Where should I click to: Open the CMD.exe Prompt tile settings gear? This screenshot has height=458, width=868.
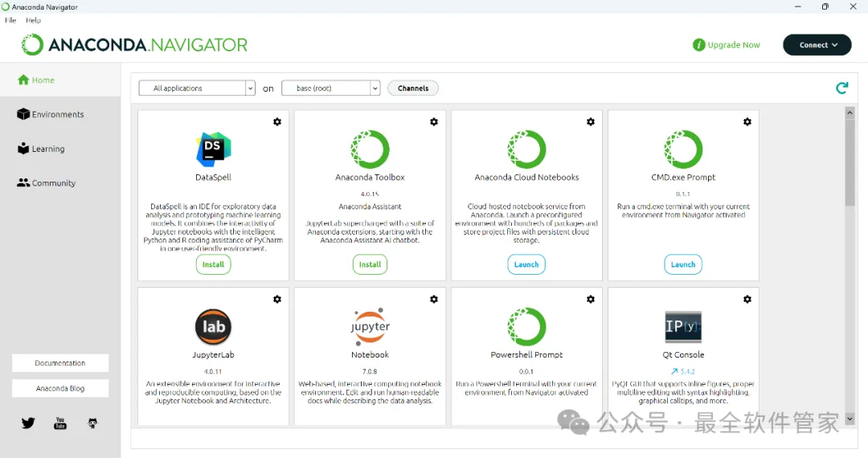747,121
